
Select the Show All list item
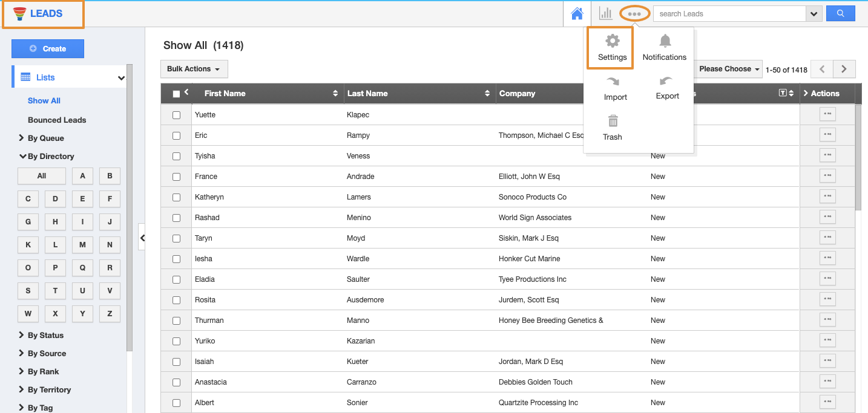click(x=44, y=100)
